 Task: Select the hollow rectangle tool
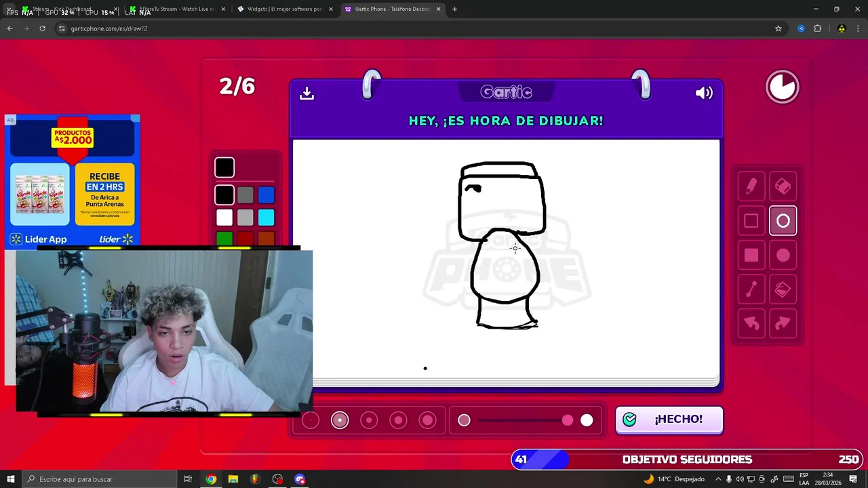tap(751, 221)
